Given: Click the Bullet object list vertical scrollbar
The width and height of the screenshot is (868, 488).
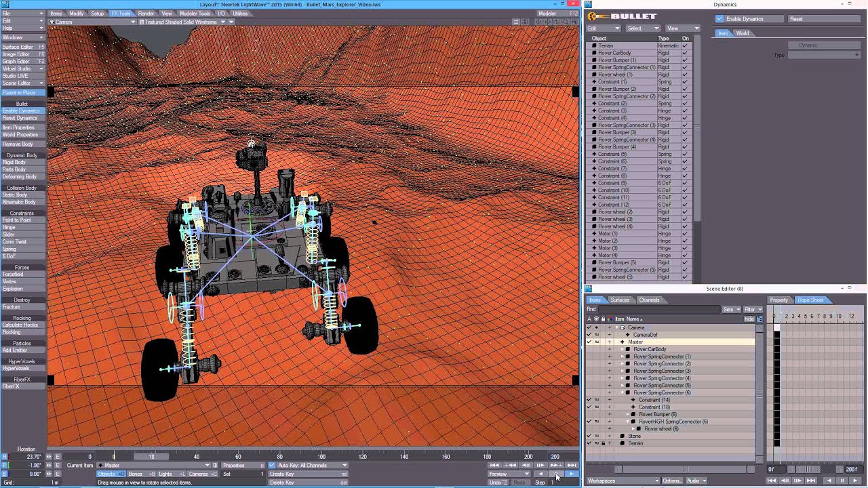Looking at the screenshot, I should click(697, 127).
